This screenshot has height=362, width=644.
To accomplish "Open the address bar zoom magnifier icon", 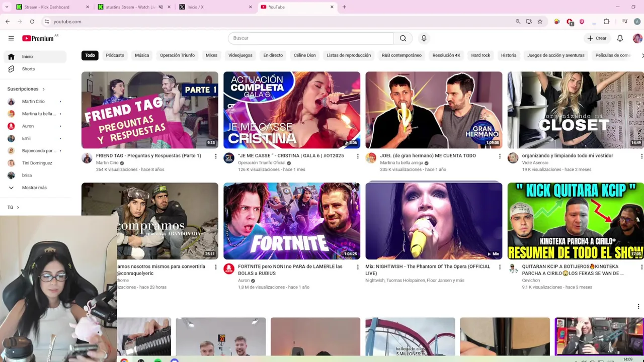I will click(518, 22).
